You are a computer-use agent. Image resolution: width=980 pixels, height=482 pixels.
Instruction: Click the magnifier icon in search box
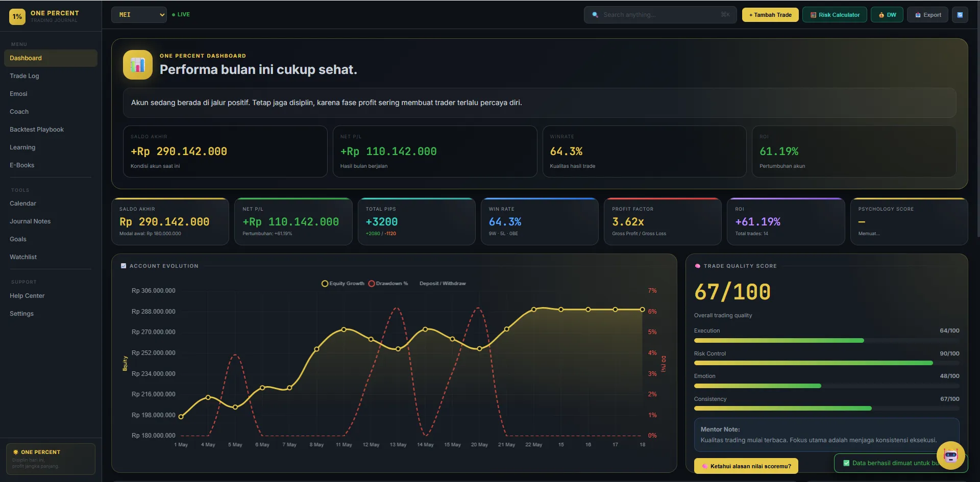[595, 15]
